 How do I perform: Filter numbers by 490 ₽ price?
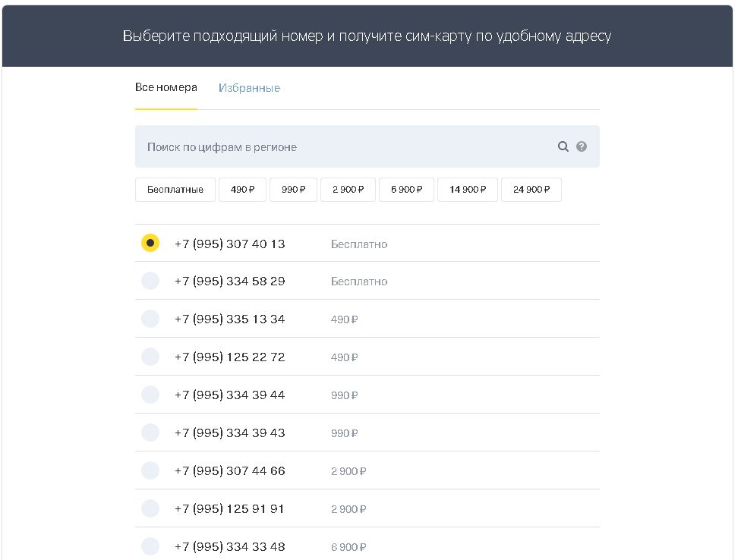coord(242,190)
